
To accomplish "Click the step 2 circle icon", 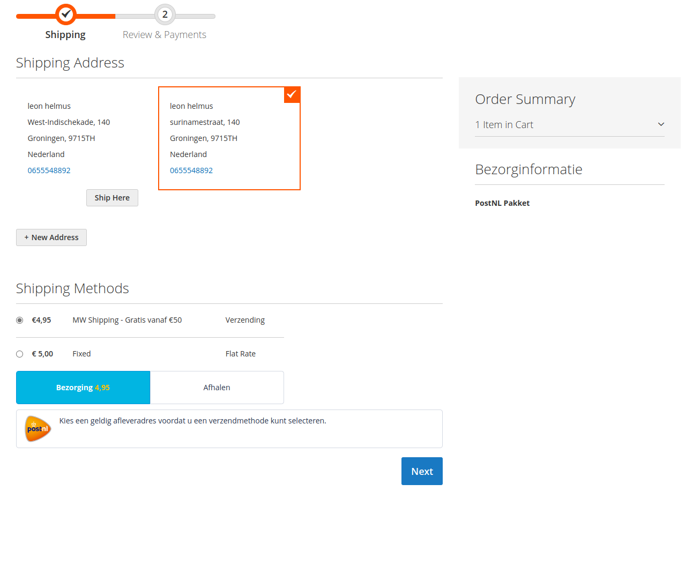I will pos(164,14).
